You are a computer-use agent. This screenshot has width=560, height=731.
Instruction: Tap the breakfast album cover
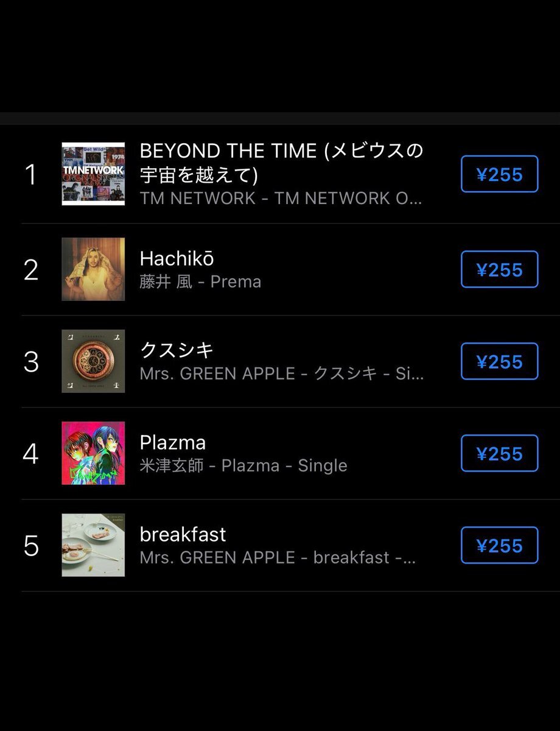click(x=93, y=545)
